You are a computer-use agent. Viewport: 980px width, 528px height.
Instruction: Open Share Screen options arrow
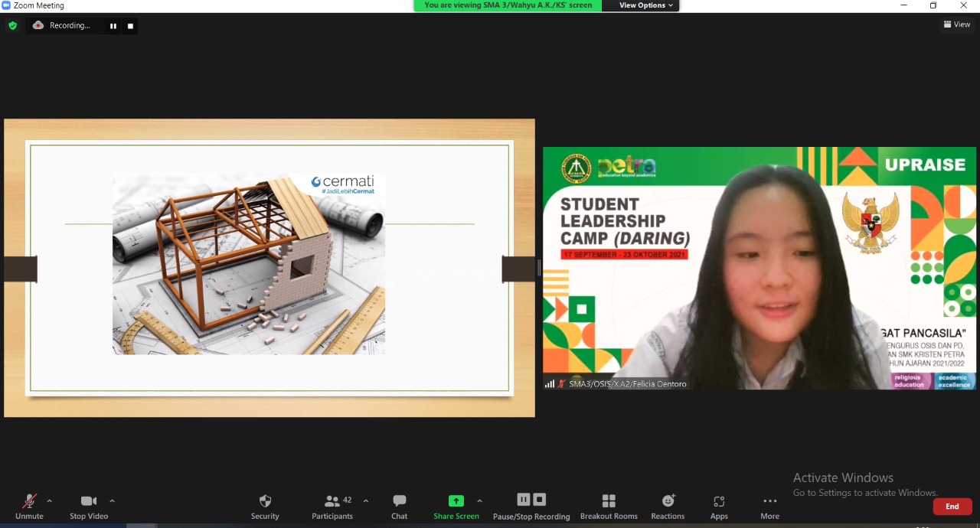[x=479, y=501]
